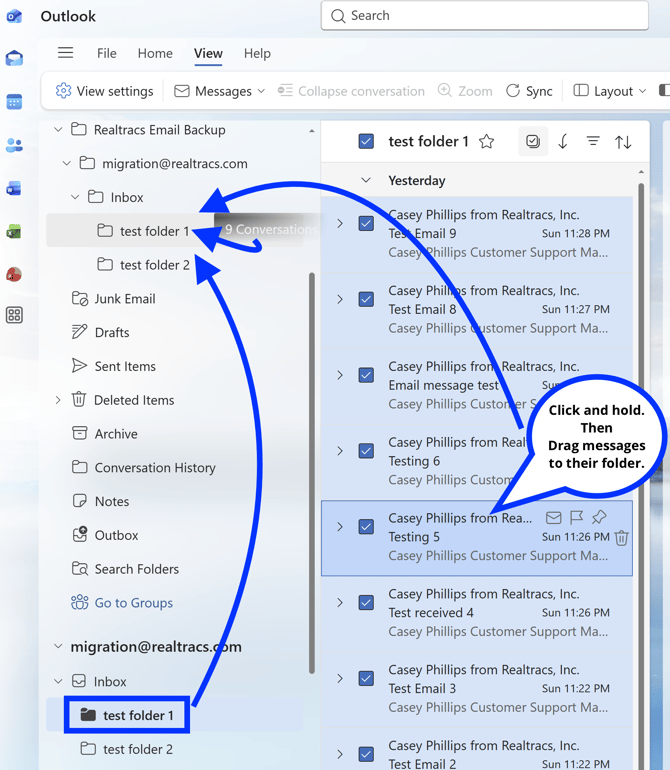Click into the Search box
This screenshot has height=770, width=670.
pos(484,16)
